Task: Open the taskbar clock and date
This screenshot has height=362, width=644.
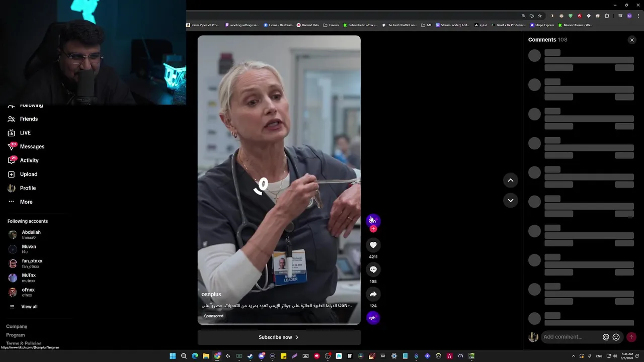Action: (626, 356)
